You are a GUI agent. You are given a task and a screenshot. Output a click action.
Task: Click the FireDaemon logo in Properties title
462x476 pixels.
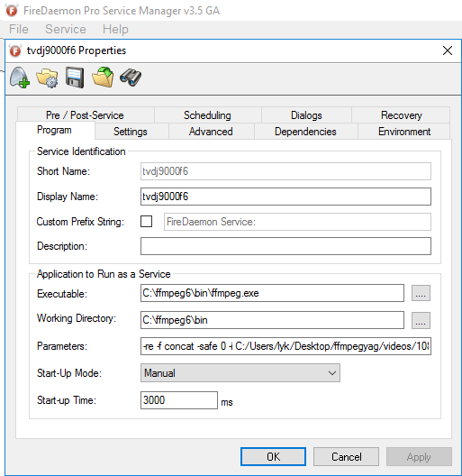tap(15, 50)
